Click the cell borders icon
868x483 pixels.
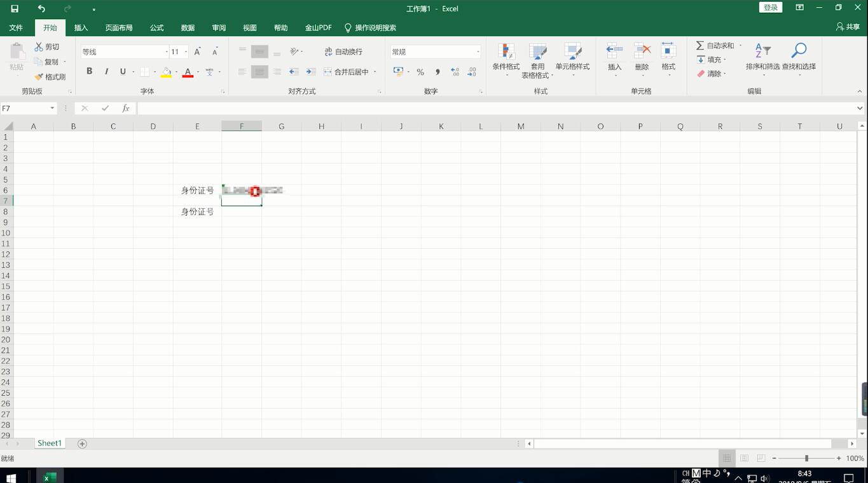point(144,72)
